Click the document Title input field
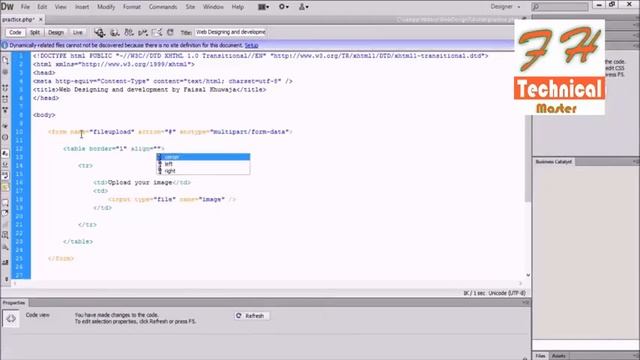The height and width of the screenshot is (360, 640). point(230,32)
